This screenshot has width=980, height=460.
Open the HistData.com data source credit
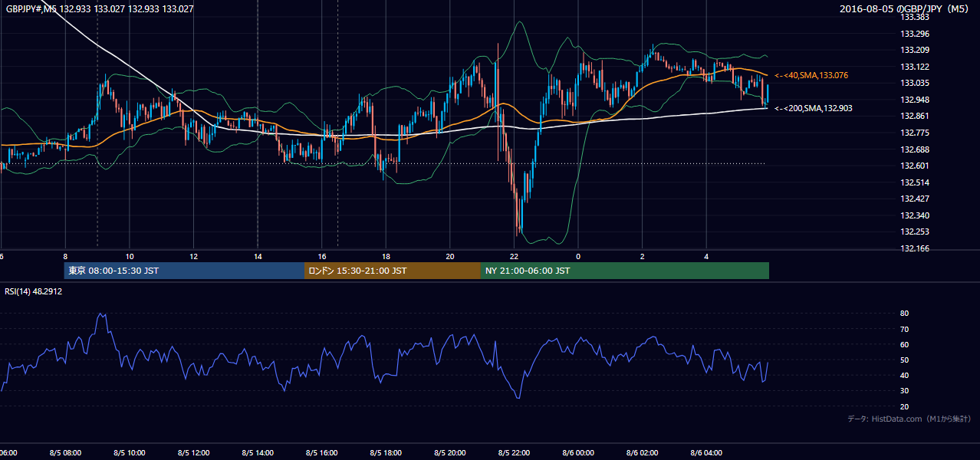coord(909,419)
